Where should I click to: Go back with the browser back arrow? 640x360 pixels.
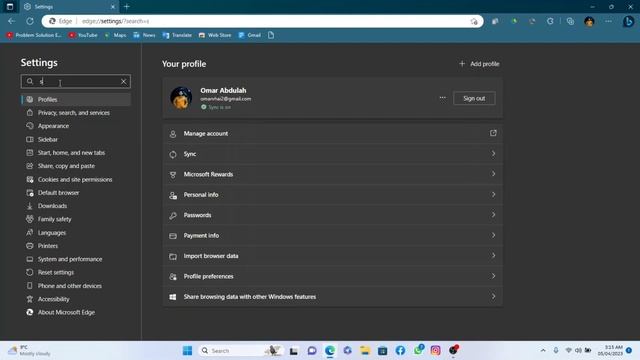(x=11, y=21)
